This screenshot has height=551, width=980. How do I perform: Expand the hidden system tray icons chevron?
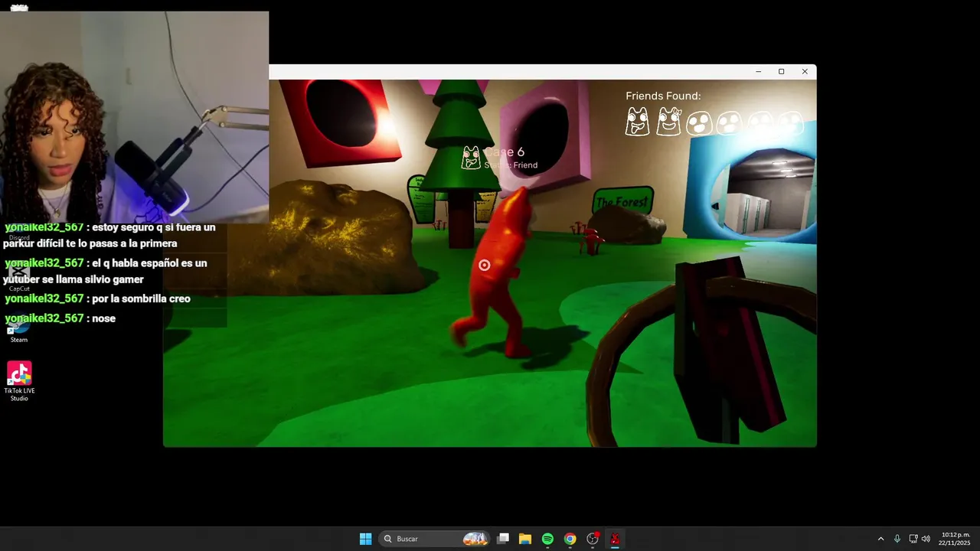(x=880, y=539)
